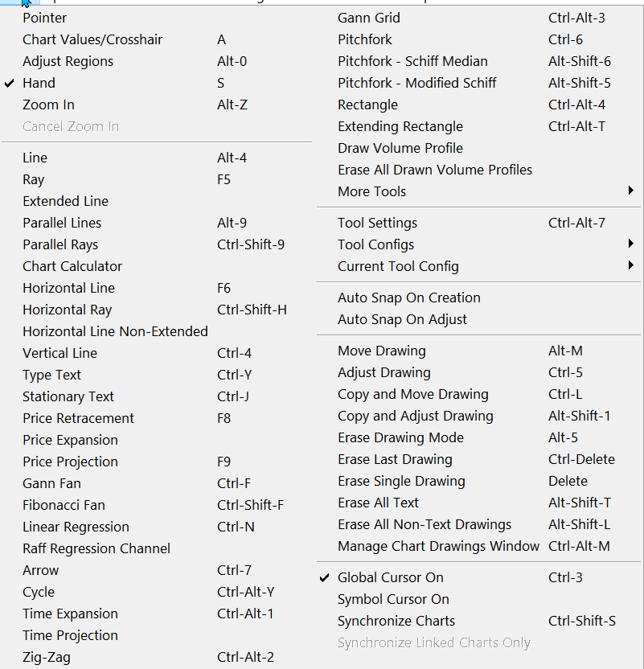
Task: Choose Draw Volume Profile
Action: [400, 148]
